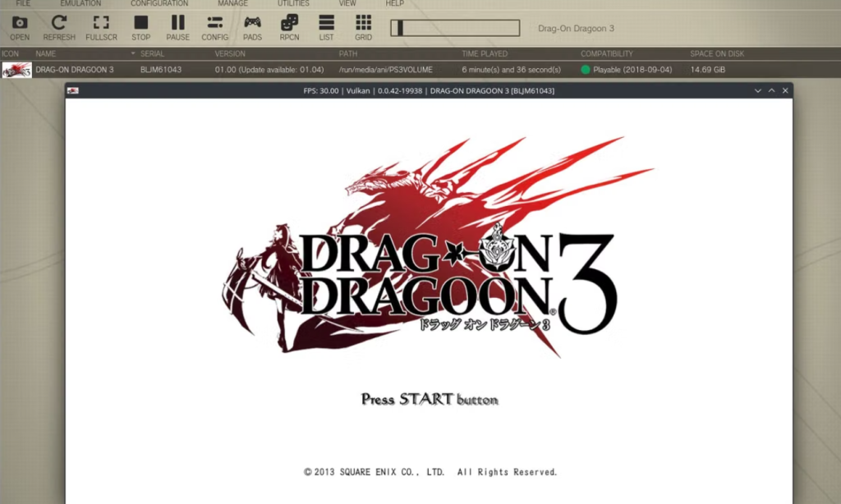Sort by the Compatibility column header
Screen dimensions: 841x504
coord(607,53)
